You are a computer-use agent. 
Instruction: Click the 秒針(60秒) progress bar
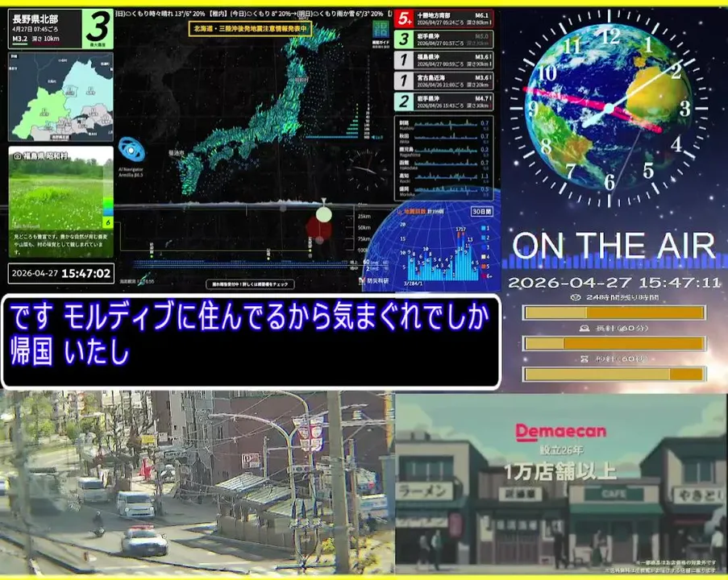614,374
